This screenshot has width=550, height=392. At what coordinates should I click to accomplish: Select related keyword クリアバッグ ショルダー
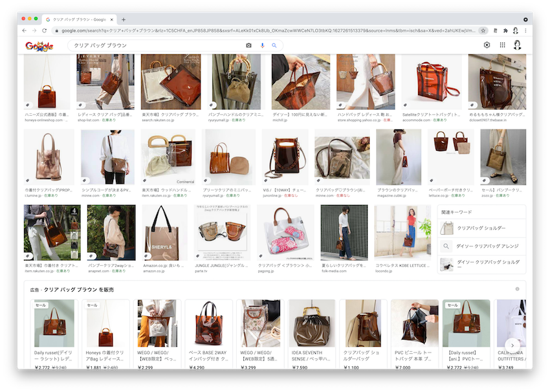[481, 228]
